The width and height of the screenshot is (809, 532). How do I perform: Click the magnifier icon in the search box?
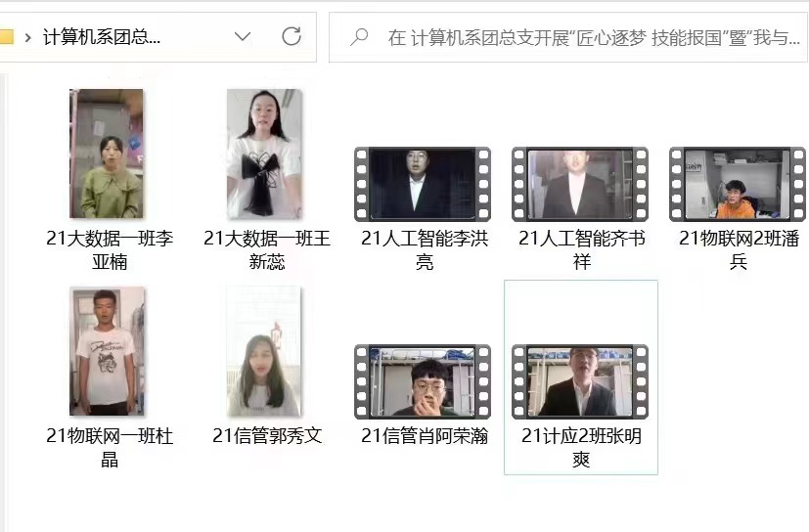pyautogui.click(x=359, y=37)
